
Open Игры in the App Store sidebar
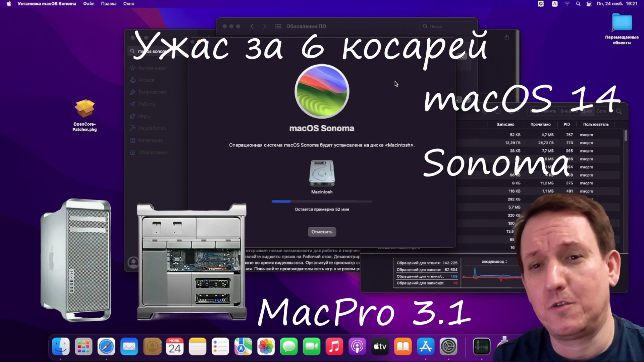[141, 116]
